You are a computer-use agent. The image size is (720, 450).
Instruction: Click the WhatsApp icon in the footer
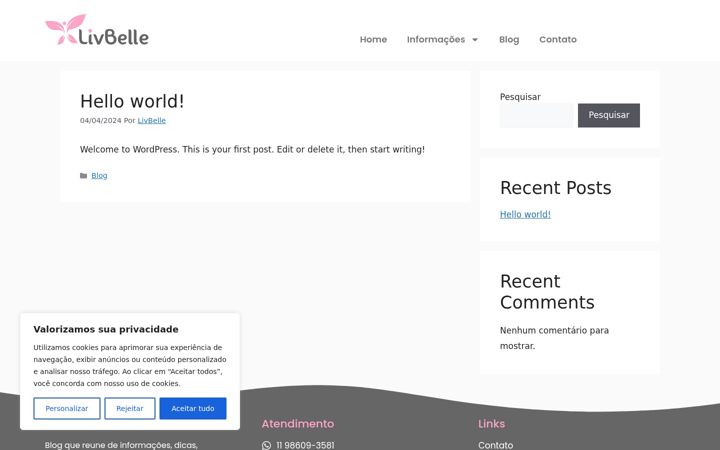[266, 445]
